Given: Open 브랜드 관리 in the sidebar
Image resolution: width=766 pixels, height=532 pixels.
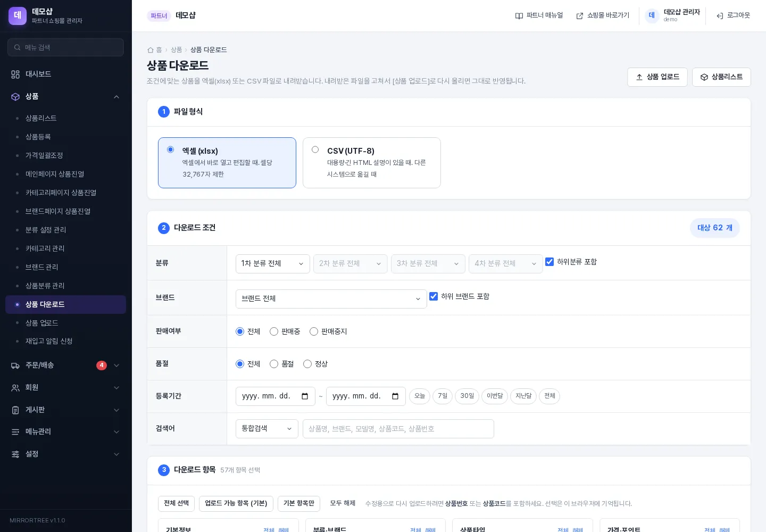Looking at the screenshot, I should point(65,267).
